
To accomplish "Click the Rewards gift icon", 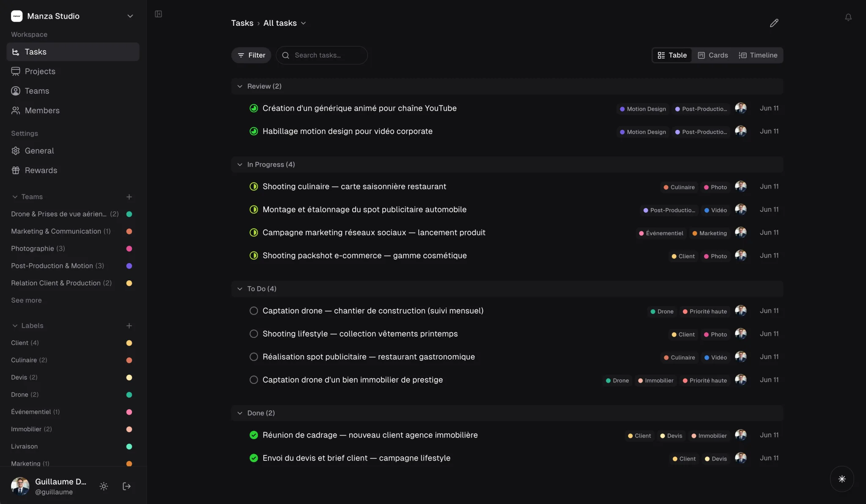I will pos(16,170).
